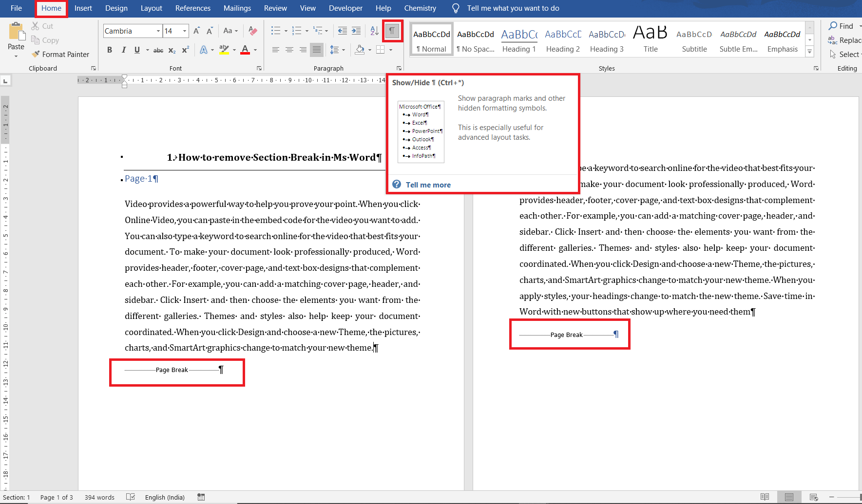862x504 pixels.
Task: Click the word count in the status bar
Action: (x=99, y=497)
